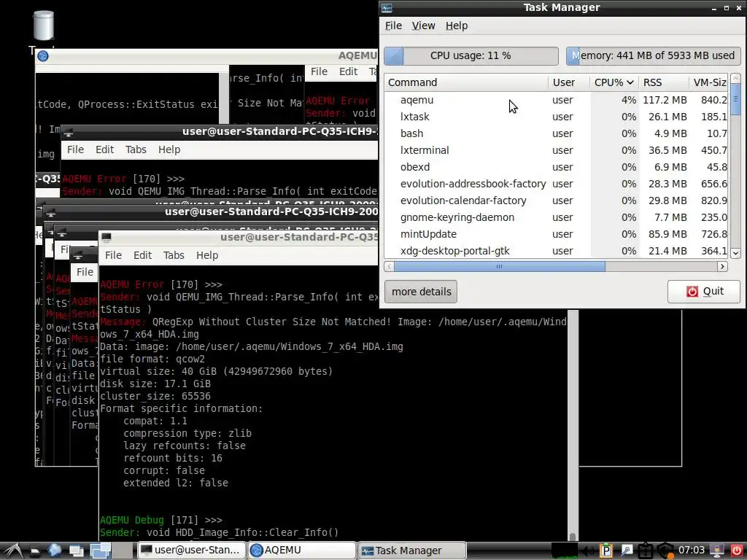747x560 pixels.
Task: Sort processes by the VM-Size column
Action: coord(708,82)
